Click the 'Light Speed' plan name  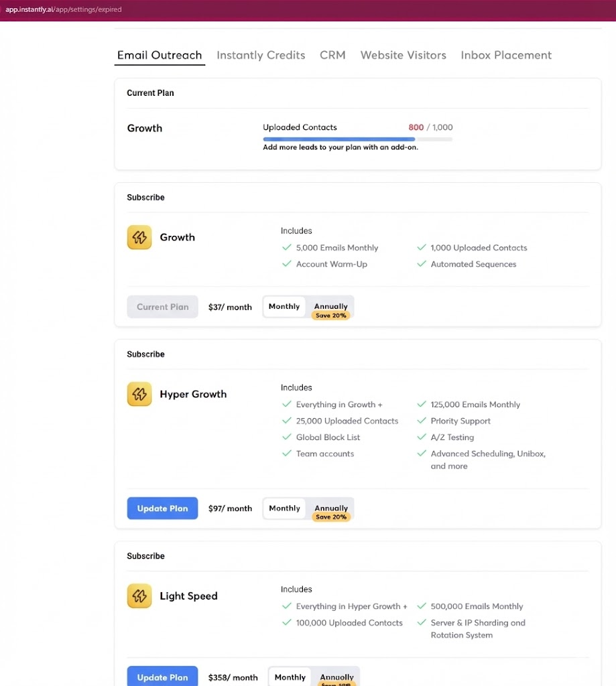coord(188,596)
